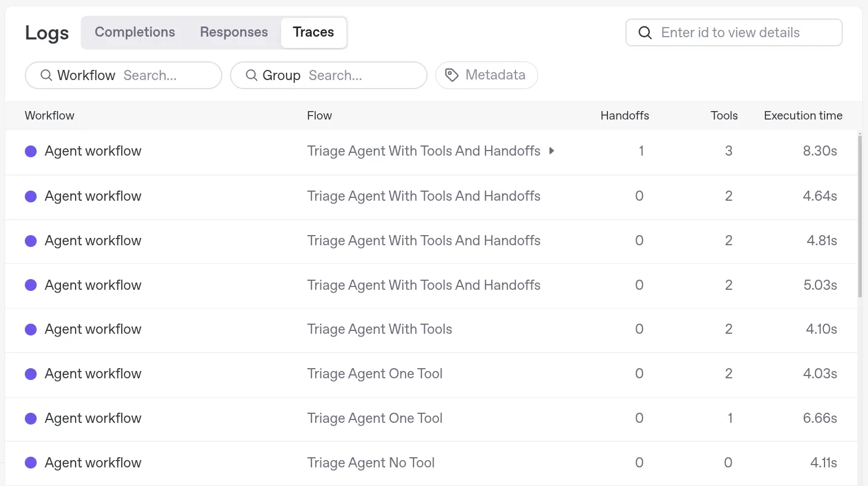This screenshot has height=486, width=868.
Task: Sort by the Handoffs column header
Action: 625,116
